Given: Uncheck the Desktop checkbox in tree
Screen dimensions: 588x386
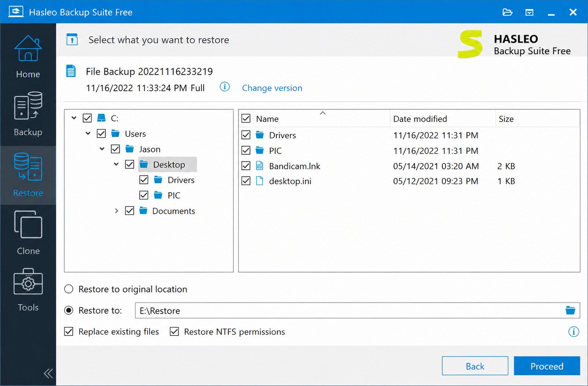Looking at the screenshot, I should [130, 165].
